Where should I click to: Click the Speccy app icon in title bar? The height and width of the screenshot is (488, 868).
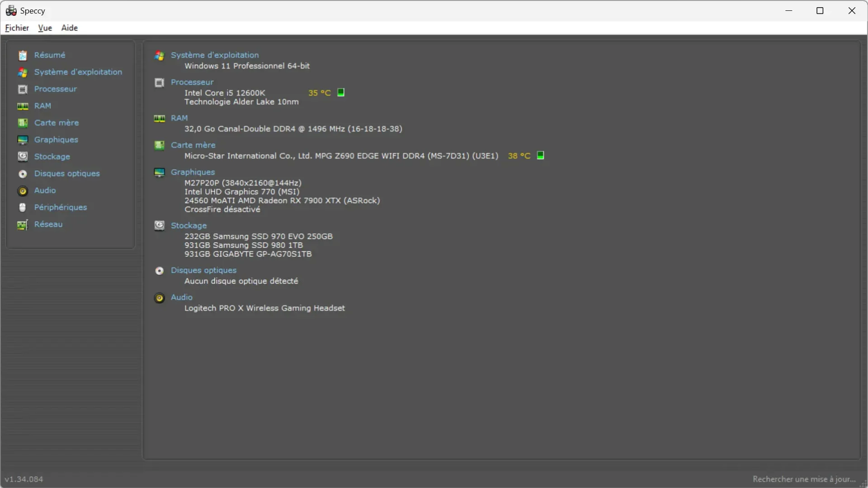point(11,10)
